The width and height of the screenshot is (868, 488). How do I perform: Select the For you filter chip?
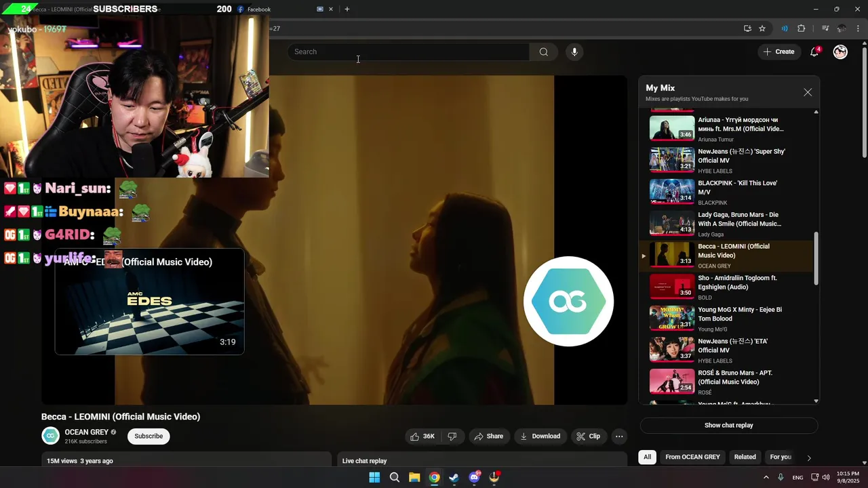point(781,457)
